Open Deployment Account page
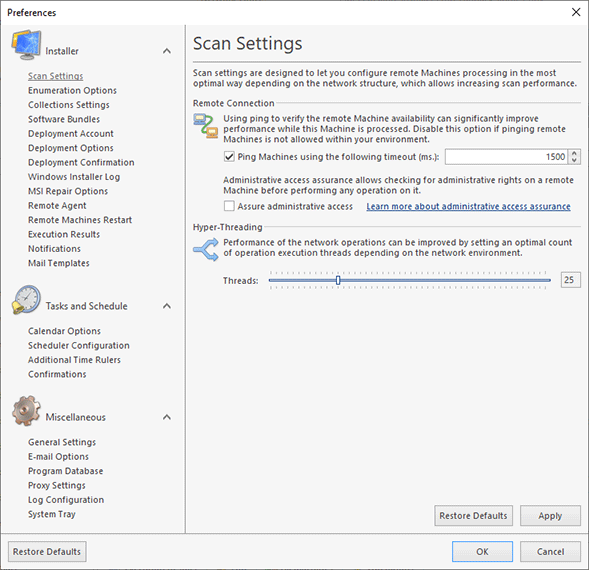The height and width of the screenshot is (570, 589). (71, 134)
